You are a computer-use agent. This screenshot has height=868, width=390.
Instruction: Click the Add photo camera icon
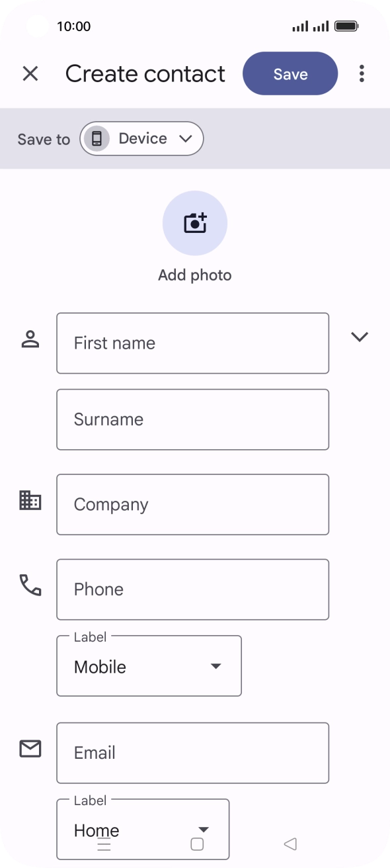(195, 223)
